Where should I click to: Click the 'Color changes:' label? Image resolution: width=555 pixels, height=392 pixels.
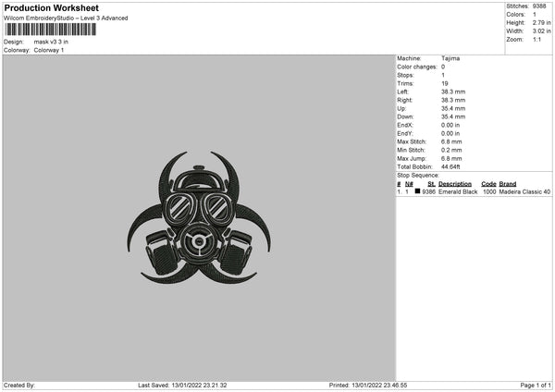417,67
